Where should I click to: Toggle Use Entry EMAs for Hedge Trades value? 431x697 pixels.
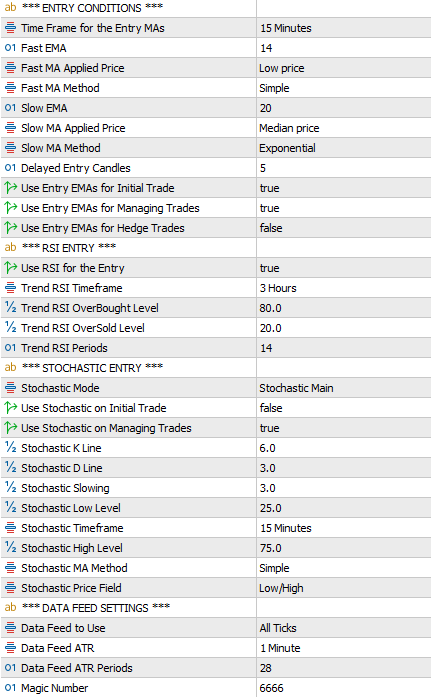(x=343, y=228)
